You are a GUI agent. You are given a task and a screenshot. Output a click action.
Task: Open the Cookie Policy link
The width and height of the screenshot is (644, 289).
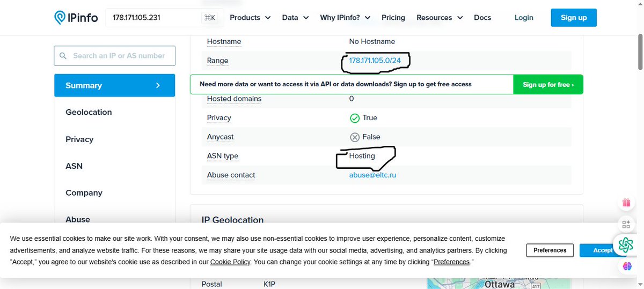pos(230,262)
